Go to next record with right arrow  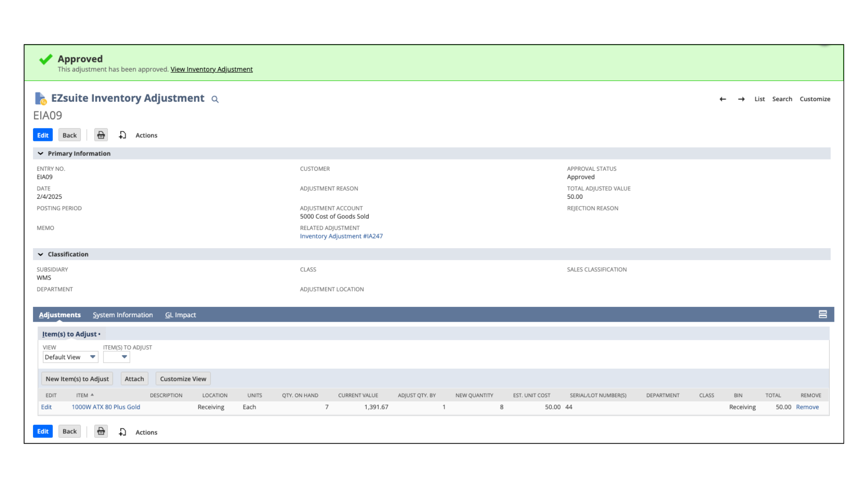click(x=741, y=99)
